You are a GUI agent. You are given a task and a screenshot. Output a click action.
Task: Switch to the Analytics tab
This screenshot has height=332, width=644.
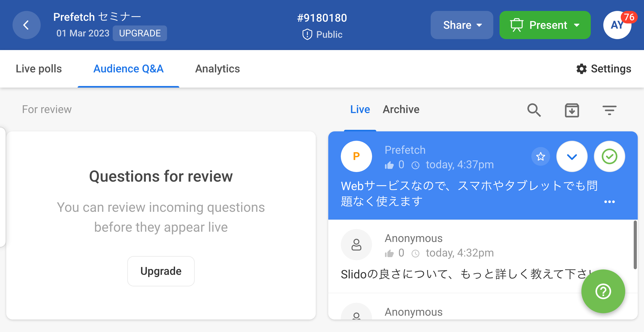pyautogui.click(x=218, y=68)
